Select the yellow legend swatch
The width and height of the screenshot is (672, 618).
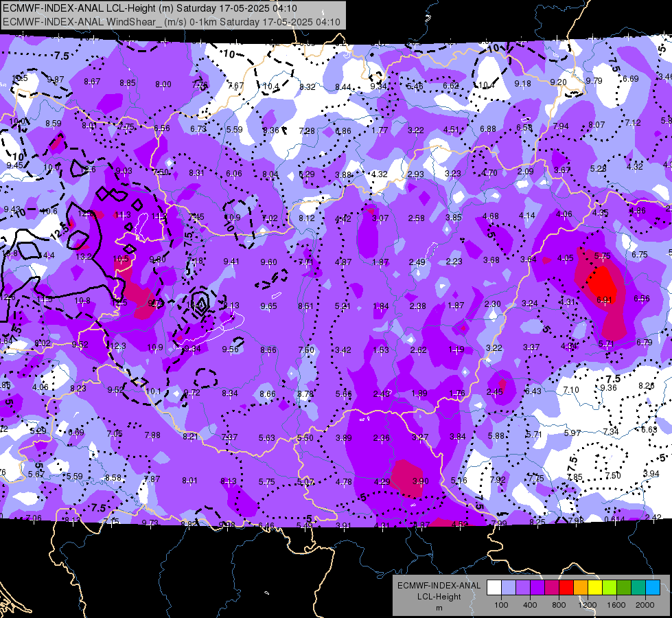pos(595,588)
